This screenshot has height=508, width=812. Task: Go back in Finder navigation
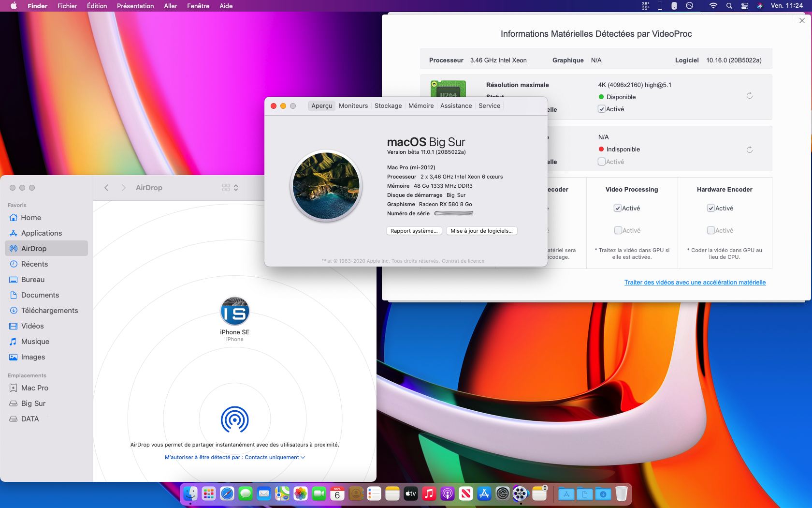[107, 188]
